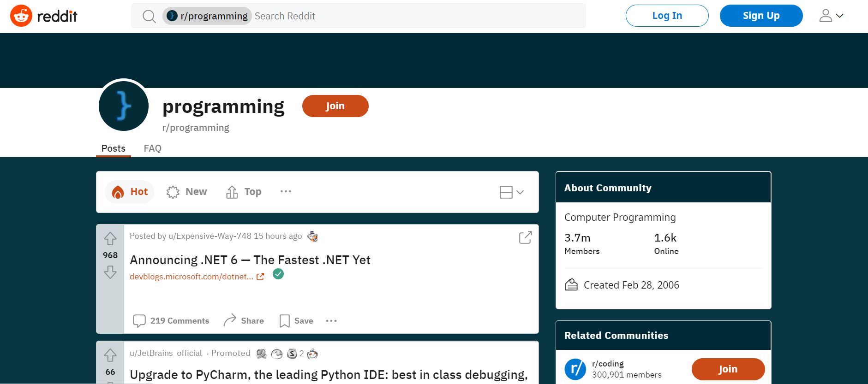Click the Reddit snoo logo icon
This screenshot has height=384, width=868.
(x=21, y=16)
